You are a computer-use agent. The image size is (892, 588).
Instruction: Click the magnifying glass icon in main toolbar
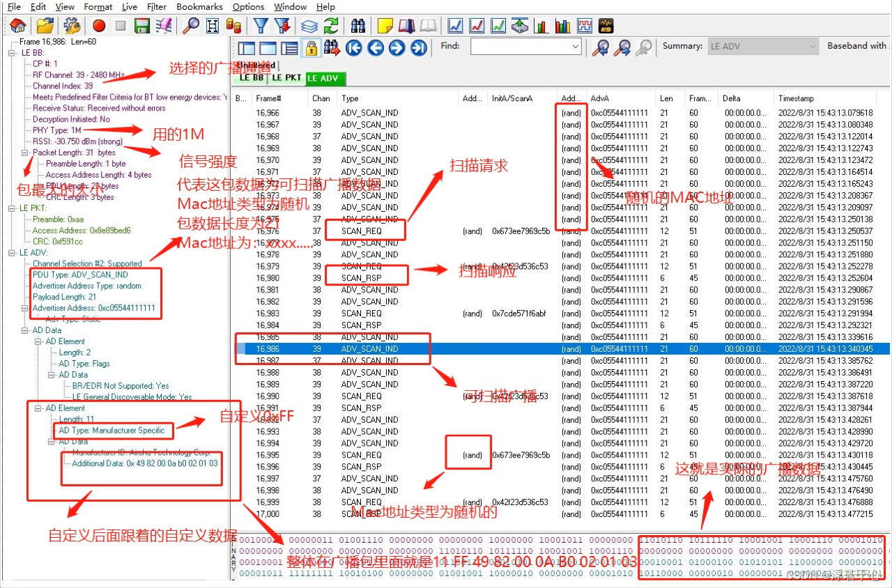[x=191, y=26]
